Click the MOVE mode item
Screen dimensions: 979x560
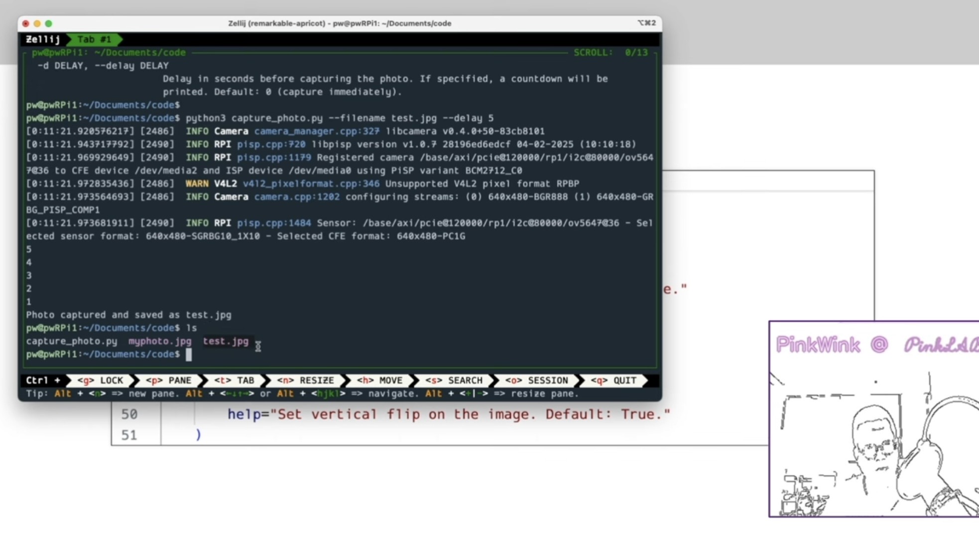379,380
